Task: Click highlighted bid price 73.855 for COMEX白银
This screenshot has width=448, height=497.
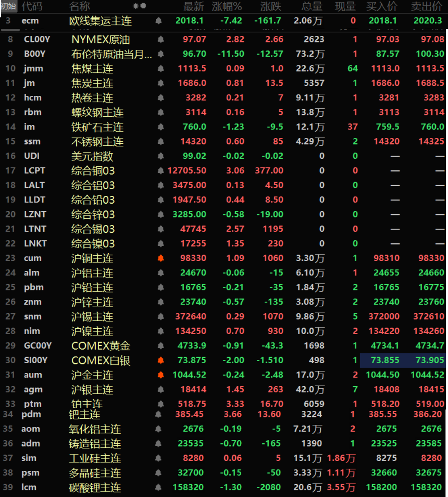Action: (x=385, y=360)
